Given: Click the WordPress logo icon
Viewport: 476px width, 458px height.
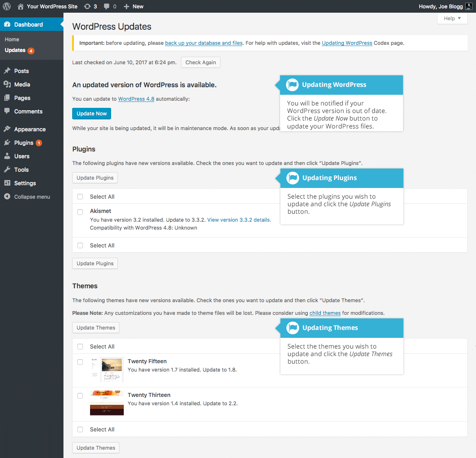Looking at the screenshot, I should [7, 6].
